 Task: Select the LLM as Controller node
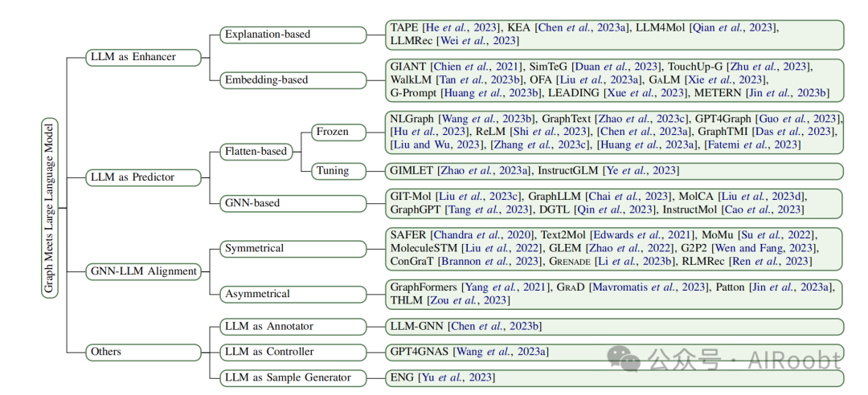[x=293, y=352]
